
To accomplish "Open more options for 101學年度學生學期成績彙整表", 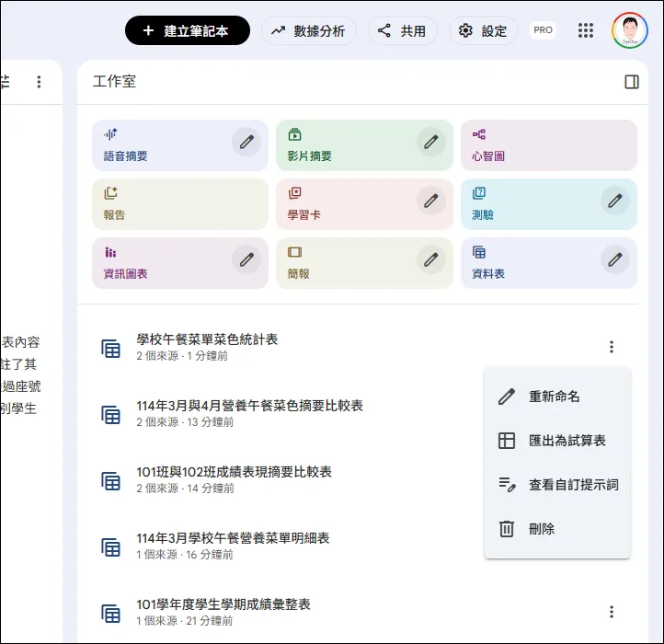I will 612,612.
